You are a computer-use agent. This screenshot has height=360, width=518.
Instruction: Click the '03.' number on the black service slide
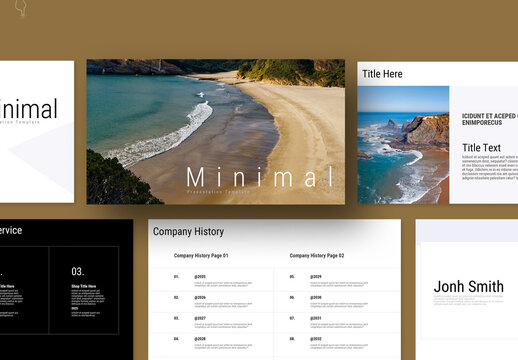[x=77, y=271]
